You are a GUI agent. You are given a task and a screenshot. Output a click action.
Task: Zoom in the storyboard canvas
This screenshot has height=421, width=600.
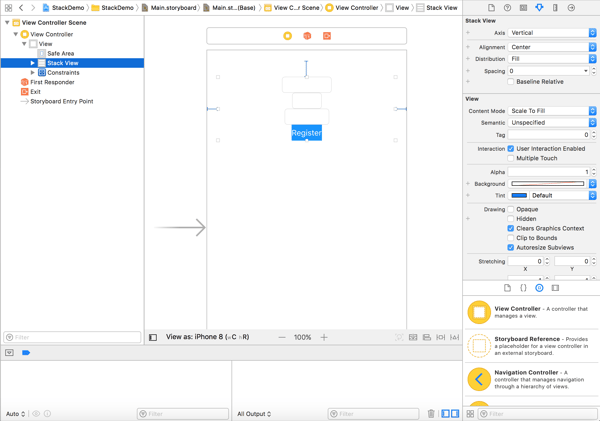(324, 337)
